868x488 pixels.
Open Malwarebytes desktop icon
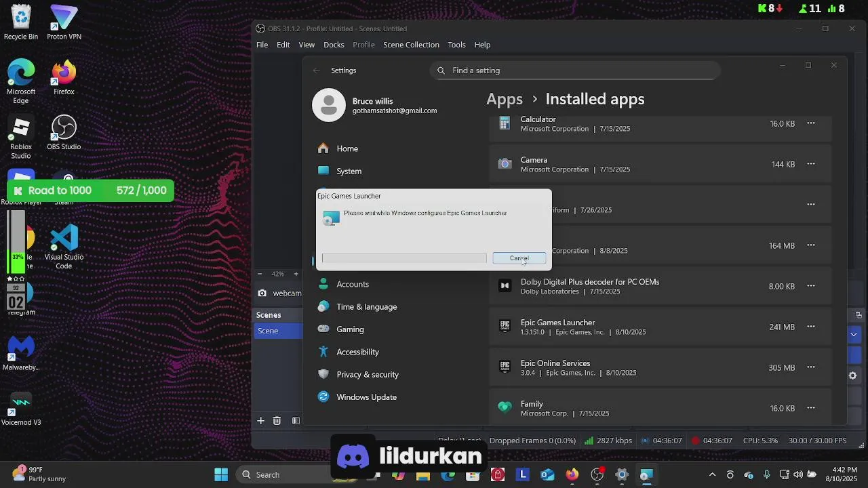21,353
